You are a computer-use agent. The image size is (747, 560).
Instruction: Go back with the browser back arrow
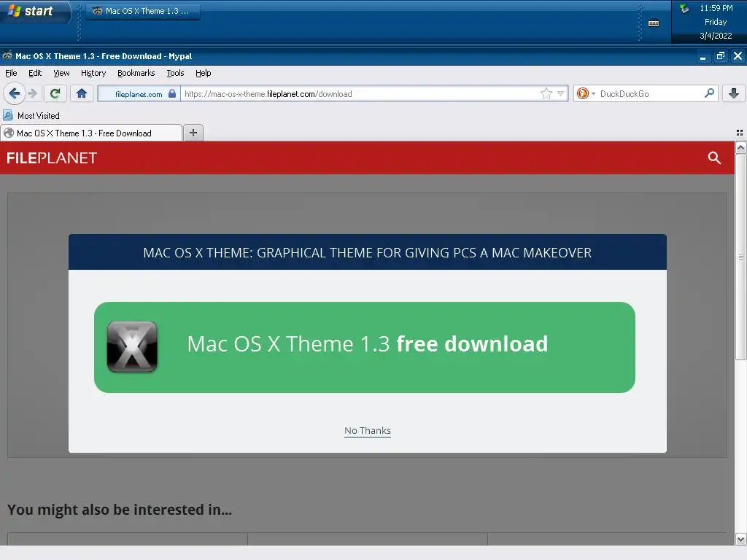tap(14, 93)
